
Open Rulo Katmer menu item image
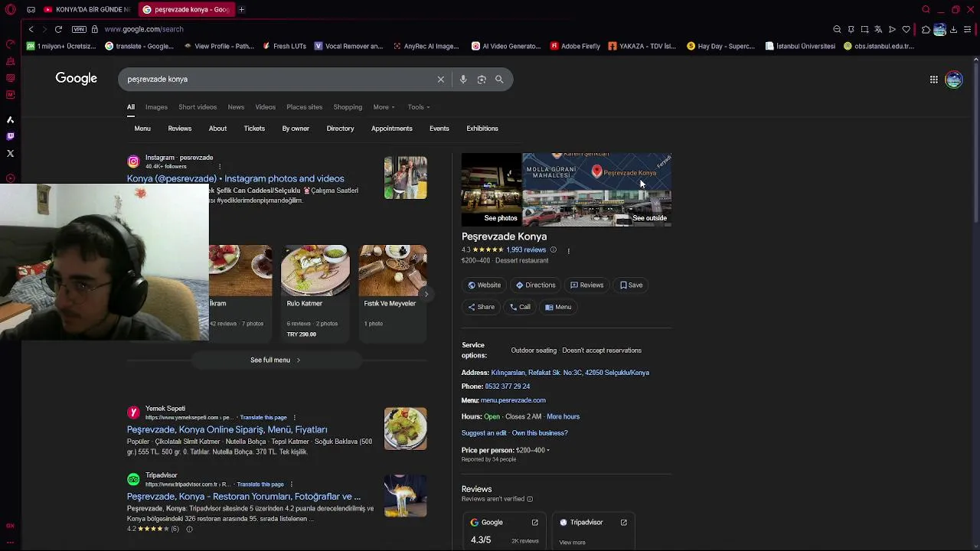(315, 270)
